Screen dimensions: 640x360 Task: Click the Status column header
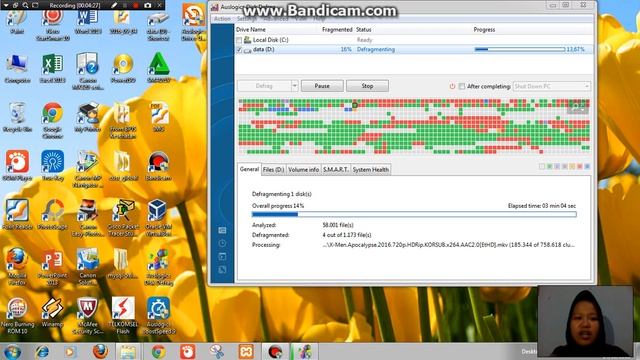click(364, 29)
